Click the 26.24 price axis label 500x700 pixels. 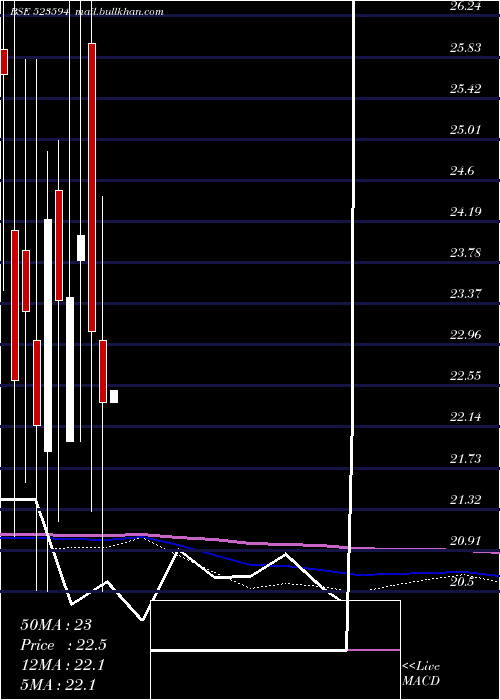click(x=465, y=6)
